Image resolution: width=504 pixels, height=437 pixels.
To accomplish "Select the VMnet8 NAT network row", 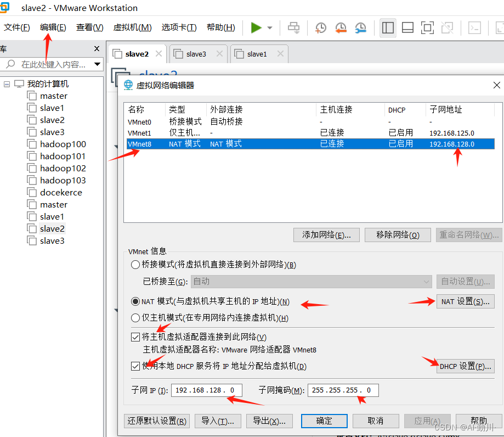I will (310, 144).
